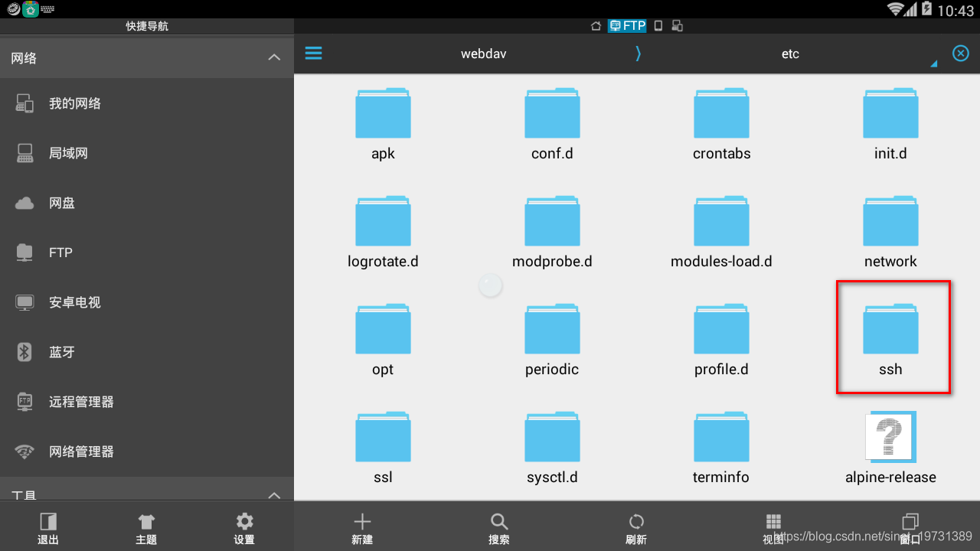
Task: Click the 退出 exit button
Action: tap(48, 528)
